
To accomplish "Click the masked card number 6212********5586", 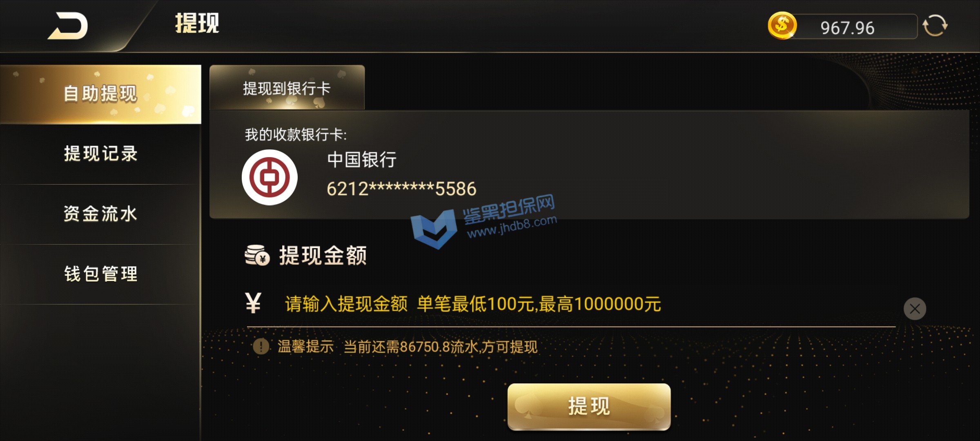I will pyautogui.click(x=401, y=189).
